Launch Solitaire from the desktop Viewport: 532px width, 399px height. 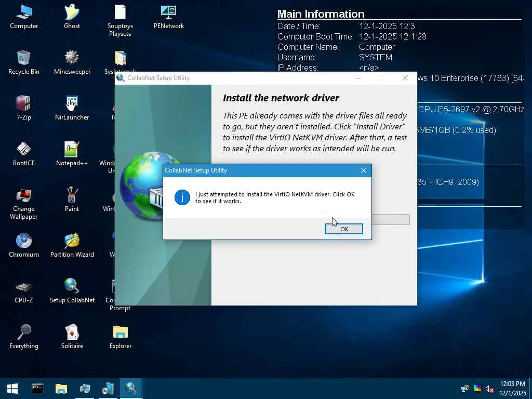coord(72,337)
